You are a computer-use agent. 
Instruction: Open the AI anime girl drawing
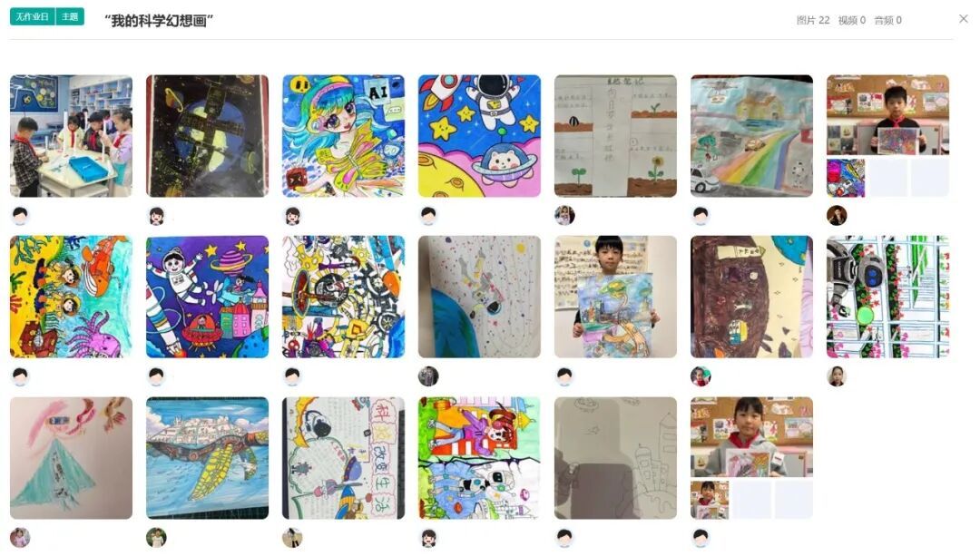[x=343, y=136]
